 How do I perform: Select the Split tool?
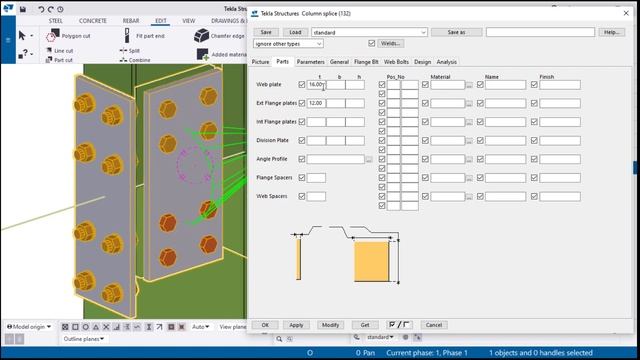pyautogui.click(x=130, y=51)
